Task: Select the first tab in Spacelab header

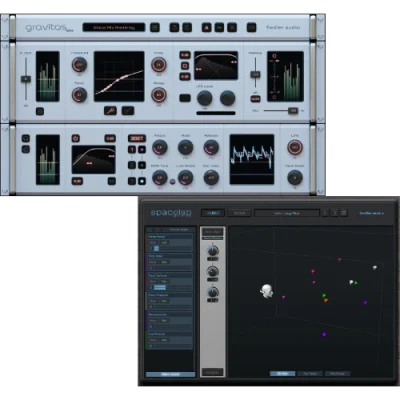Action: coord(213,213)
